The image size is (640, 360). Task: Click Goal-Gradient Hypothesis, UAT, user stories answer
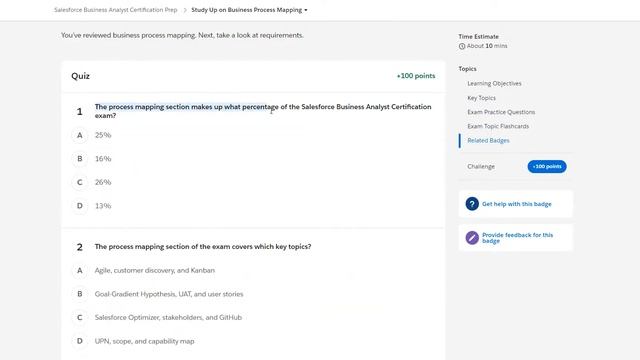169,294
